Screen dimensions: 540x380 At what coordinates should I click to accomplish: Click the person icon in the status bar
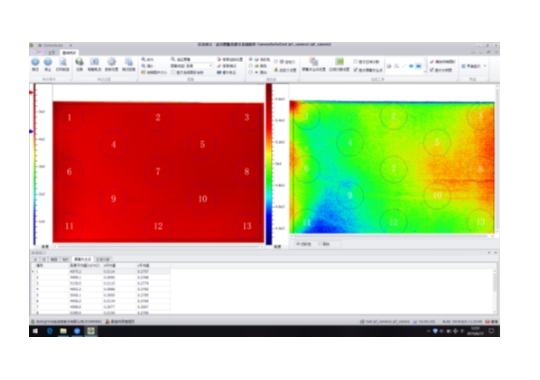(x=107, y=321)
